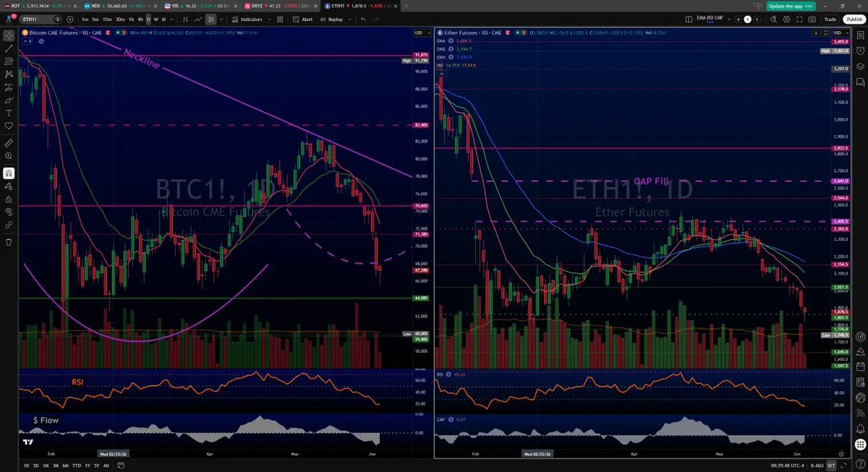Select the 4h timeframe

click(140, 19)
